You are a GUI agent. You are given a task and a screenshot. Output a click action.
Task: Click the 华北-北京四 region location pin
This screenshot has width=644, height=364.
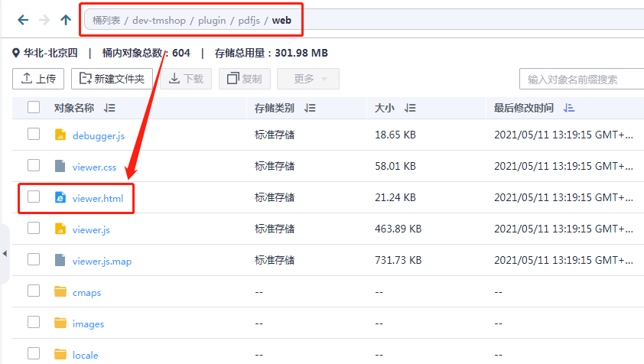pyautogui.click(x=16, y=53)
